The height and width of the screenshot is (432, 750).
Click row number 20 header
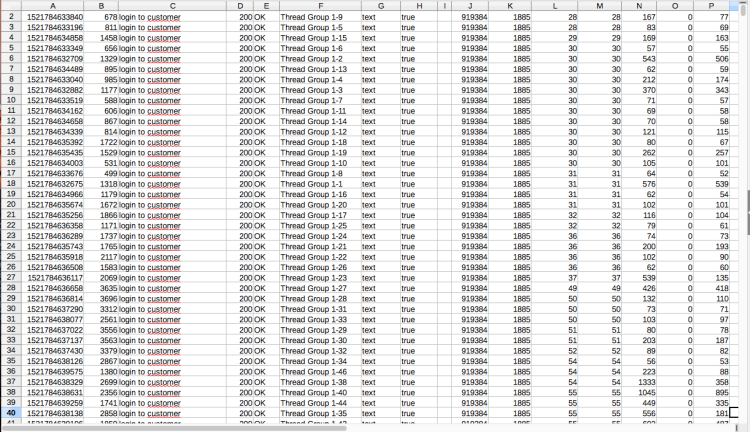(11, 204)
